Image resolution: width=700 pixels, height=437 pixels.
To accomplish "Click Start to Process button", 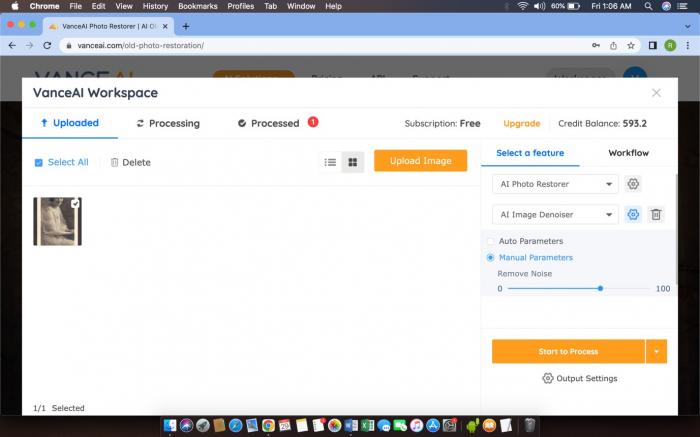I will [568, 352].
